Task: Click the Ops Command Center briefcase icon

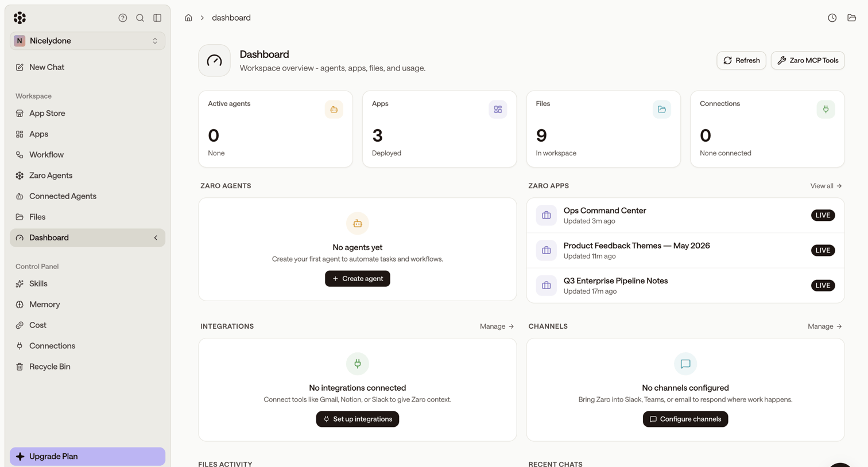Action: point(546,215)
